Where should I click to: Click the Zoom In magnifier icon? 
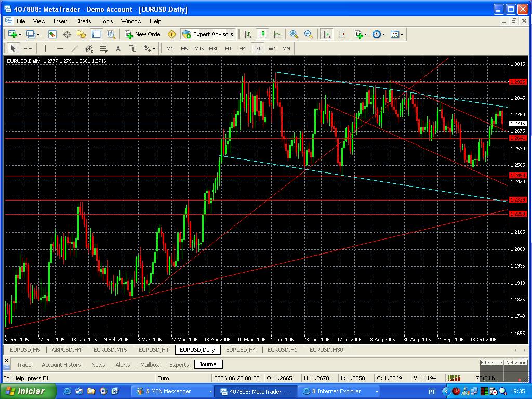point(294,34)
